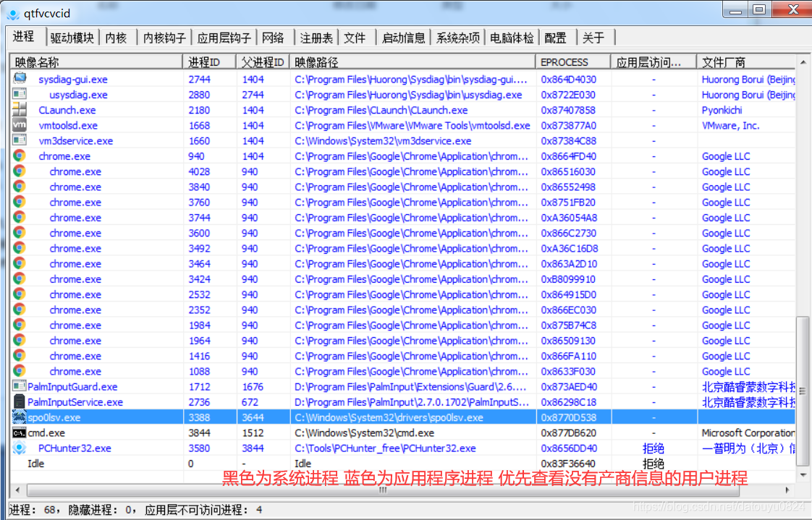The height and width of the screenshot is (520, 812).
Task: Click vendor cell VMware, Inc.
Action: tap(730, 126)
